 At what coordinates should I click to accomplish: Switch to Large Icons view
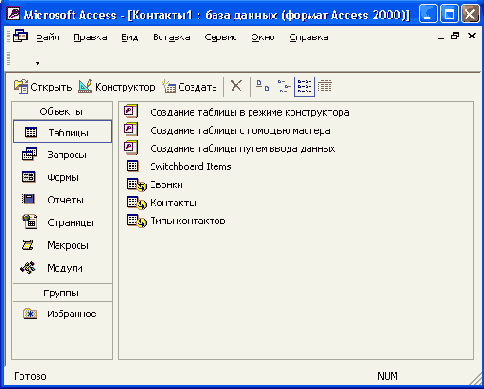pos(262,86)
